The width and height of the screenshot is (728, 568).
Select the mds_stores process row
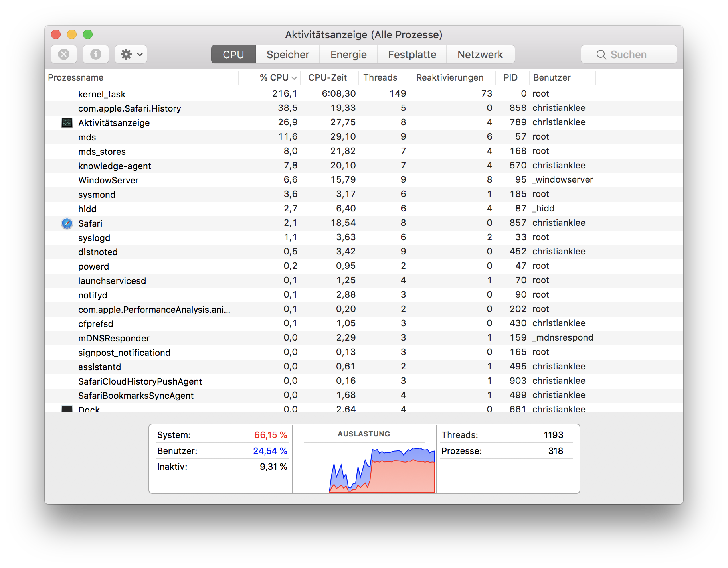(x=364, y=151)
